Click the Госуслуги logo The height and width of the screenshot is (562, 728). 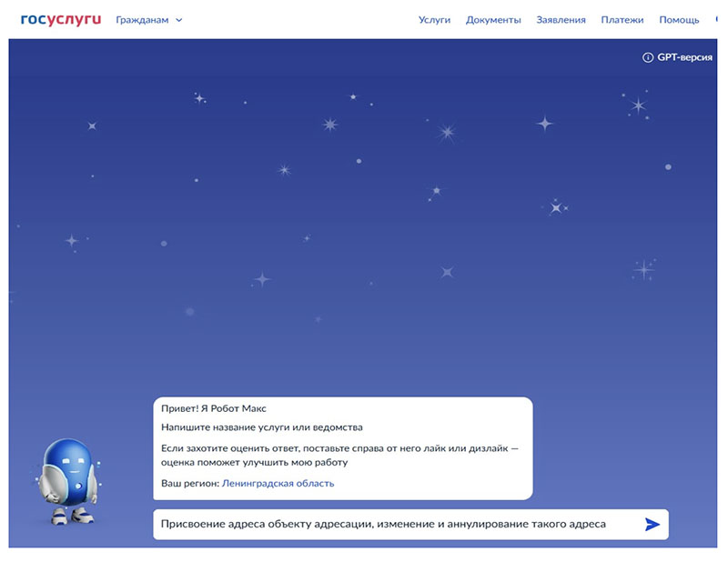click(61, 19)
